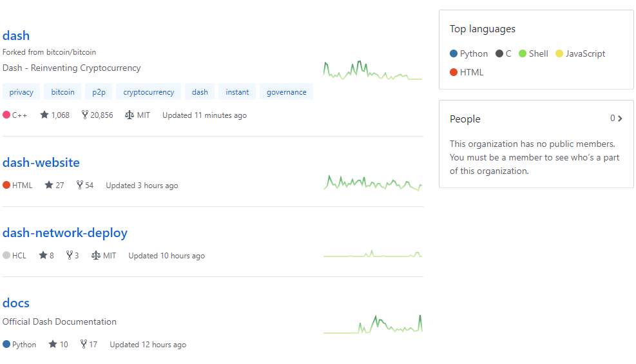
Task: Filter by Python in Top languages
Action: [469, 53]
